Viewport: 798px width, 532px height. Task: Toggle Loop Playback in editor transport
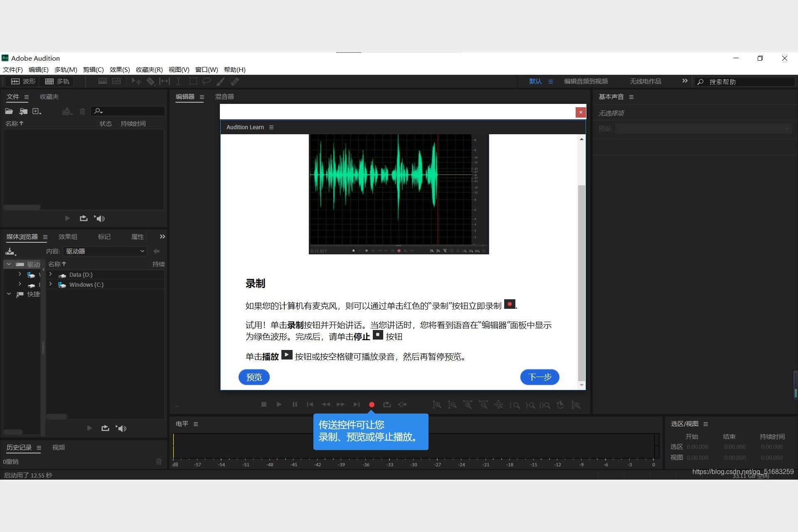[x=387, y=404]
